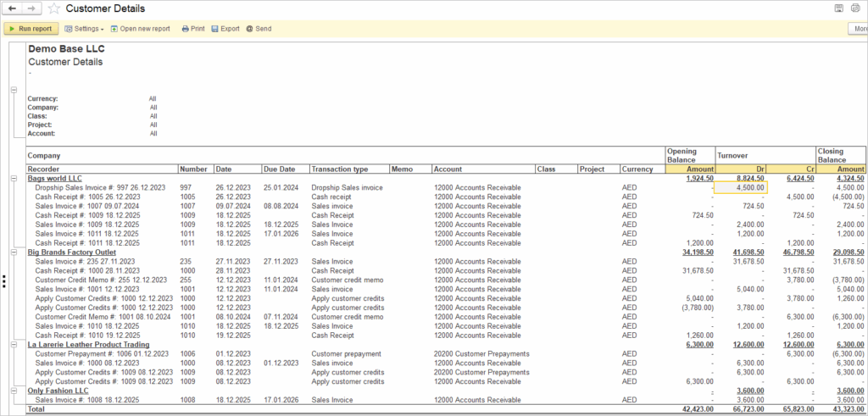This screenshot has width=868, height=416.
Task: Open a new report
Action: tap(140, 29)
